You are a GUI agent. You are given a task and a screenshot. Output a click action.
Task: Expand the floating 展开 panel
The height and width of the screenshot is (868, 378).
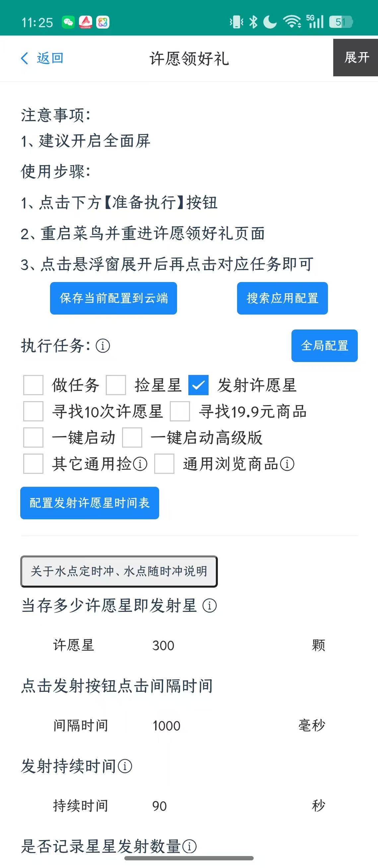pyautogui.click(x=356, y=58)
